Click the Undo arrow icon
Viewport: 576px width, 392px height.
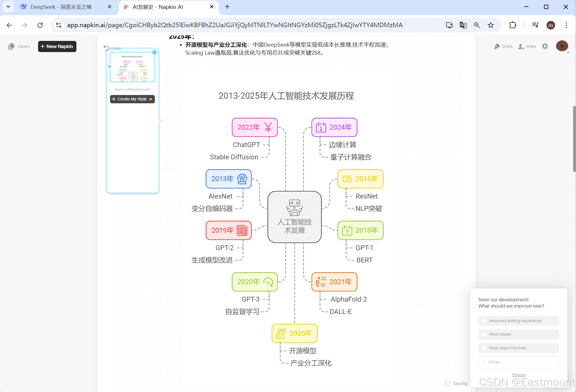[x=106, y=48]
